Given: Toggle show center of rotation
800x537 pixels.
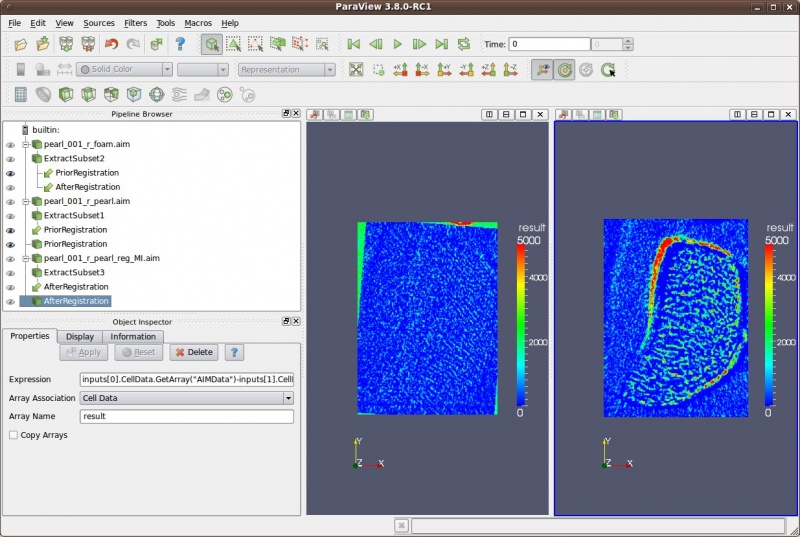Looking at the screenshot, I should [564, 69].
